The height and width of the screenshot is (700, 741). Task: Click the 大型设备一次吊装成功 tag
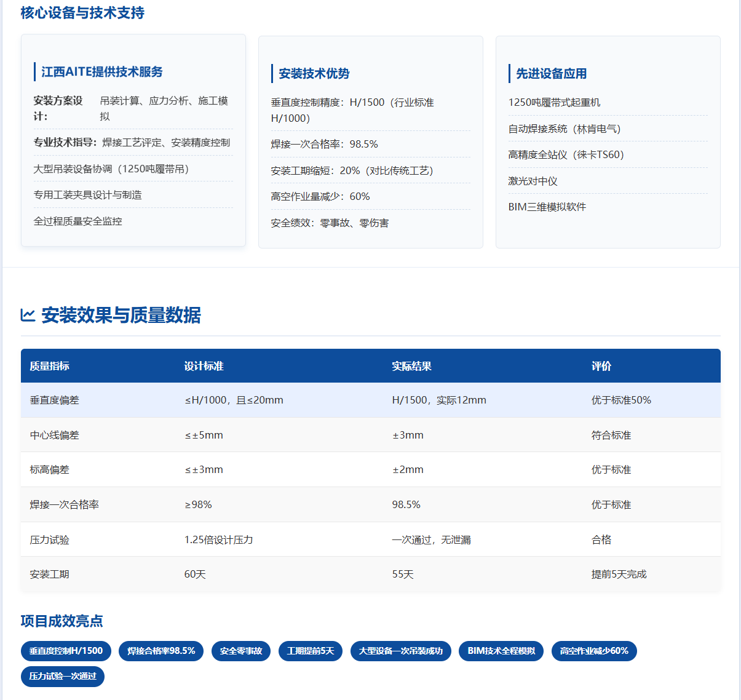pyautogui.click(x=401, y=651)
